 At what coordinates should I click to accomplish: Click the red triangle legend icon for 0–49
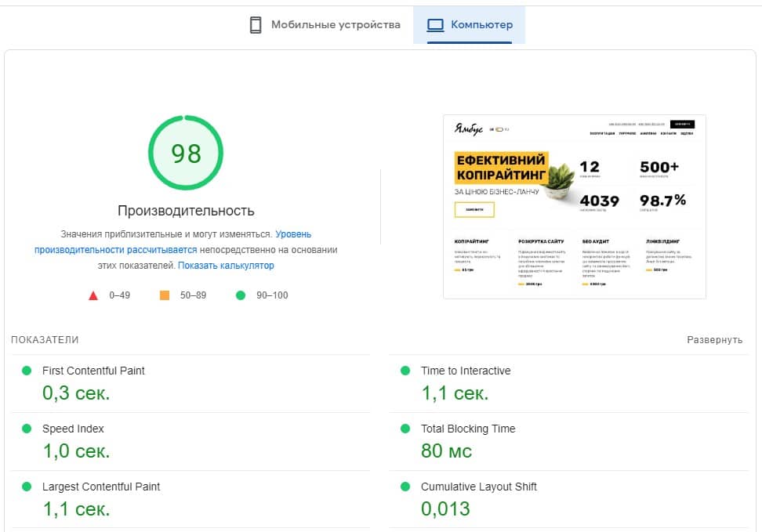[x=93, y=295]
